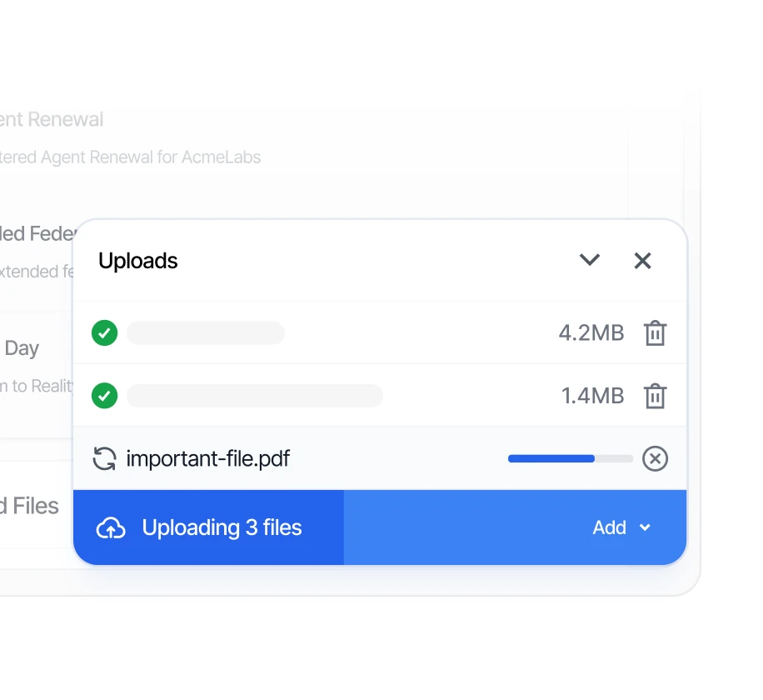Screen dimensions: 763x700
Task: Close the Uploads panel
Action: pyautogui.click(x=642, y=261)
